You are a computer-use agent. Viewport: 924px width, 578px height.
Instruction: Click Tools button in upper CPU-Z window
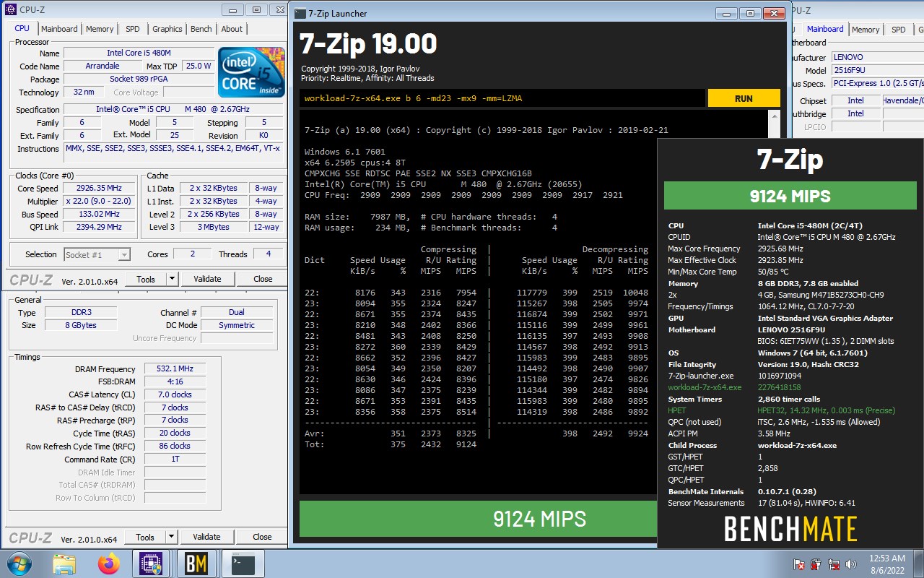click(x=146, y=279)
